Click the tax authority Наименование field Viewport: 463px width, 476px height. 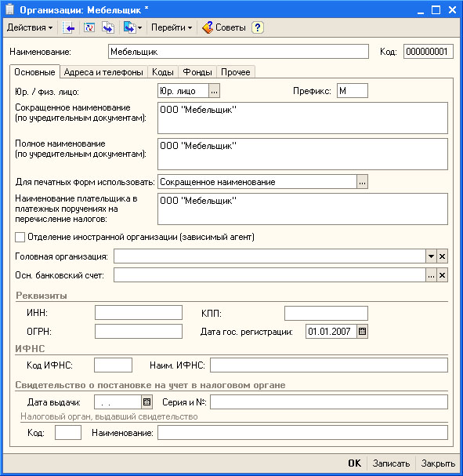302,432
